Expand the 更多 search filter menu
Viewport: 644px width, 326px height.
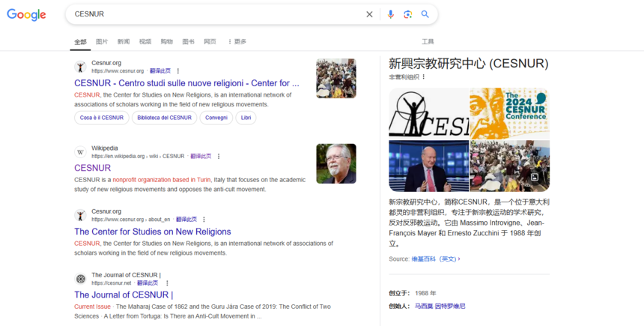[237, 42]
